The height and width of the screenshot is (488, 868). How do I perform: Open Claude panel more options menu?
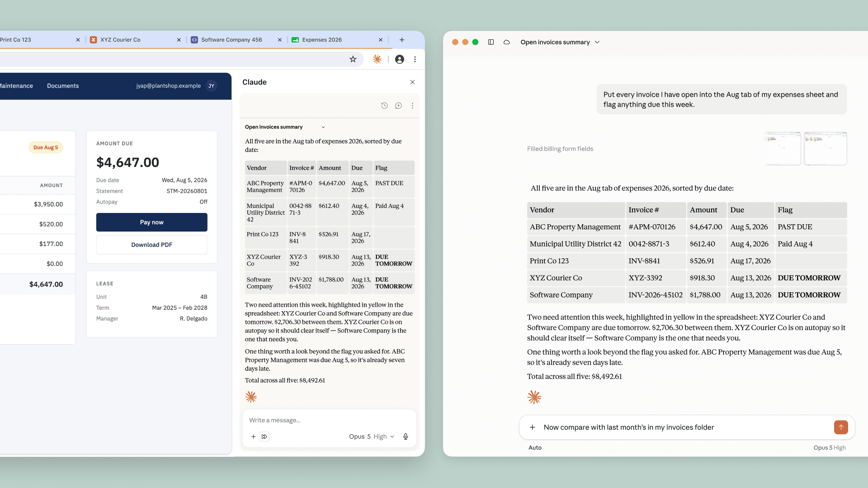412,106
